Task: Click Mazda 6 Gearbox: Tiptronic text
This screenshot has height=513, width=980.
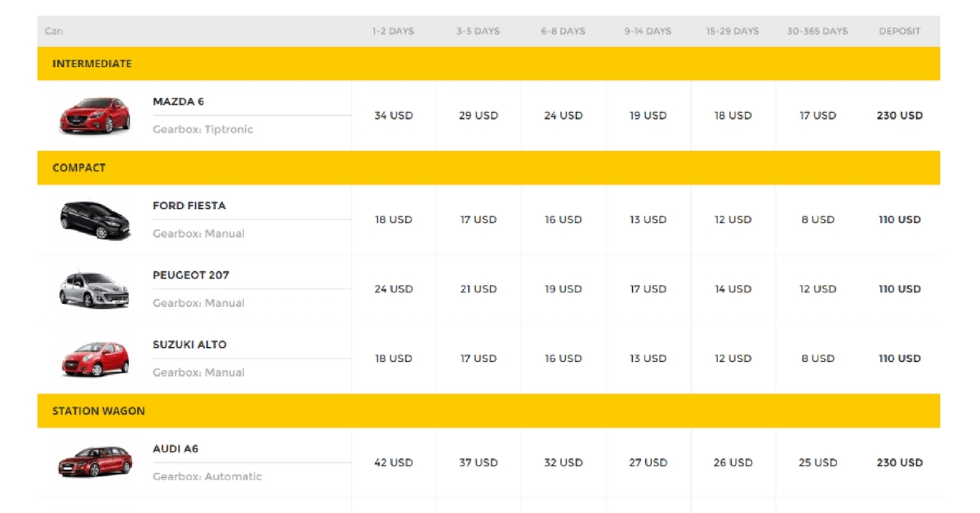Action: pyautogui.click(x=203, y=129)
